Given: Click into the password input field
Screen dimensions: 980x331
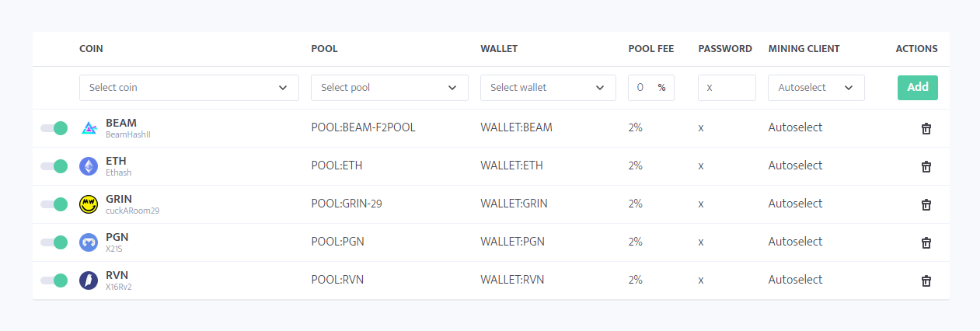Looking at the screenshot, I should coord(727,88).
